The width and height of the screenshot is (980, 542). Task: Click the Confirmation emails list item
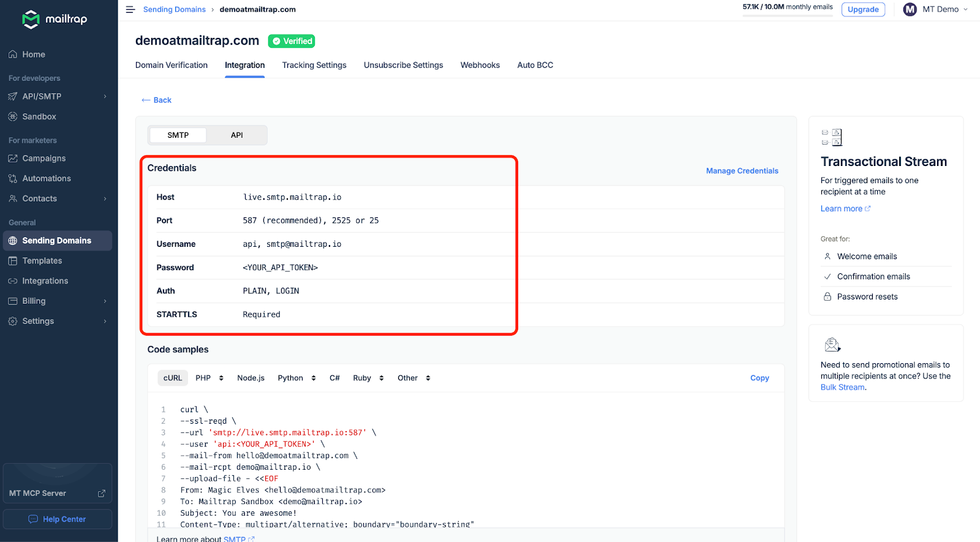click(x=886, y=277)
